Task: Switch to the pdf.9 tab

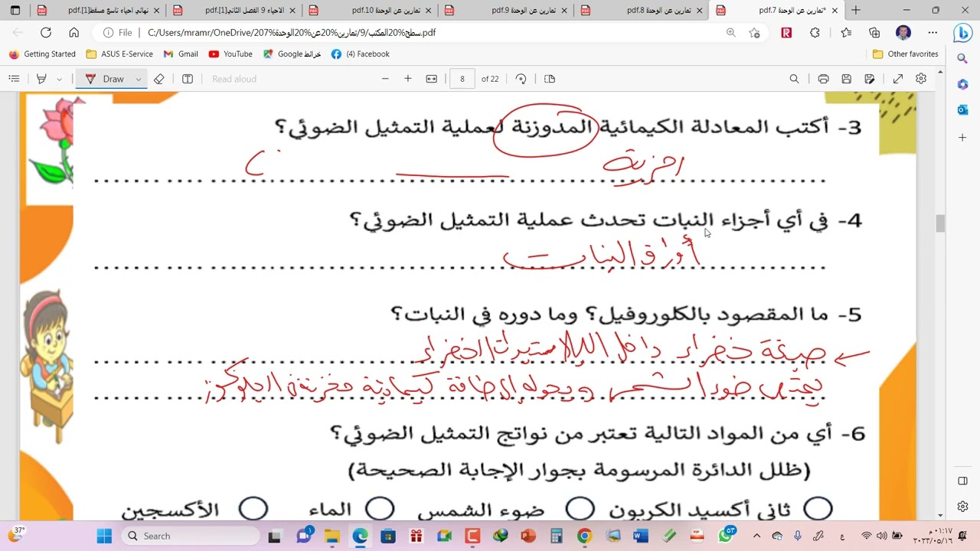Action: click(x=509, y=11)
